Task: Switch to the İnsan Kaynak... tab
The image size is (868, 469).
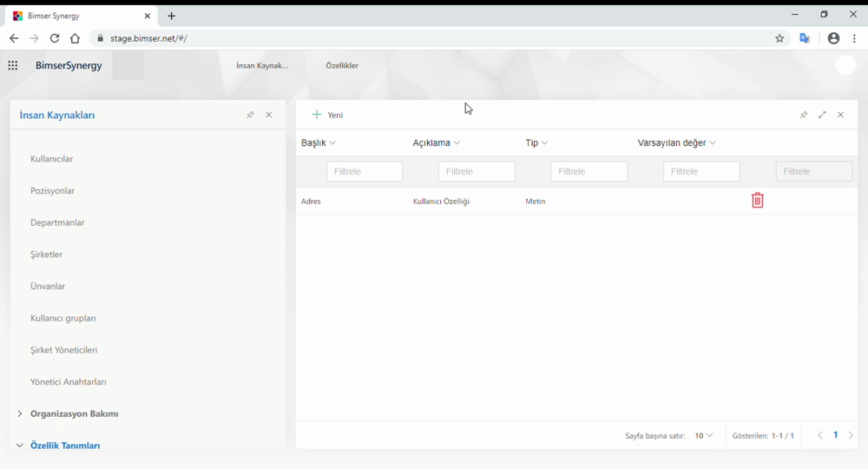Action: coord(262,65)
